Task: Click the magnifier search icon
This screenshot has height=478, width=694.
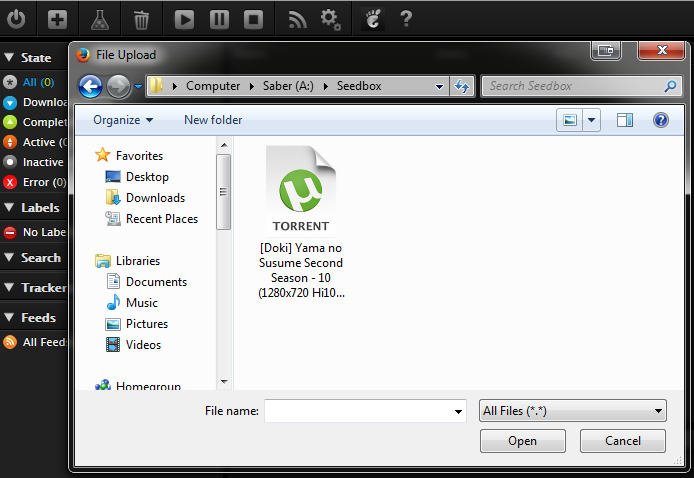Action: [x=671, y=86]
